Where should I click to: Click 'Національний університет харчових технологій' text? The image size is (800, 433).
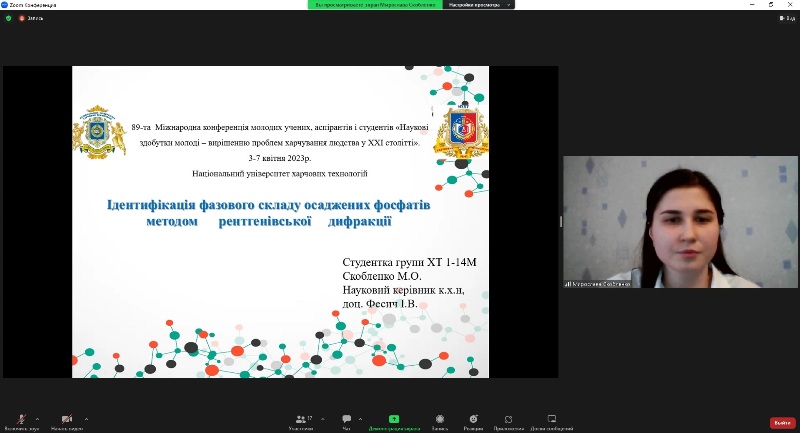coord(280,173)
